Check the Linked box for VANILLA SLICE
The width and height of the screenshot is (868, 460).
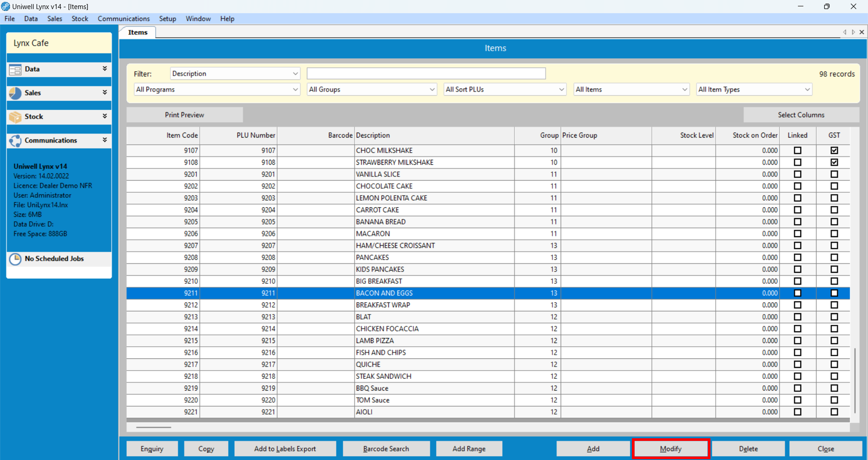[798, 174]
